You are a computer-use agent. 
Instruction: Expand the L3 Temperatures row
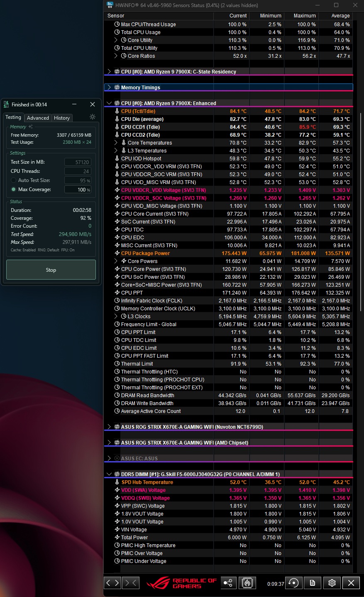pos(116,151)
